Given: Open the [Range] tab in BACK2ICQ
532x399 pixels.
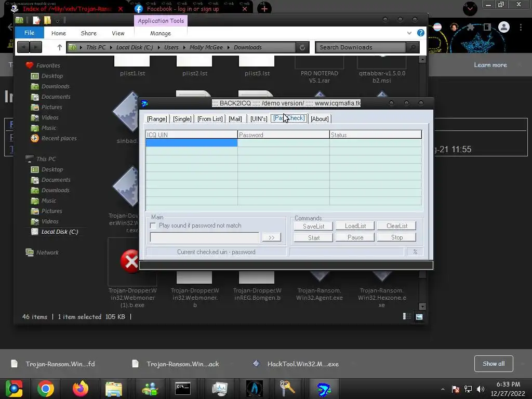Looking at the screenshot, I should pos(157,119).
